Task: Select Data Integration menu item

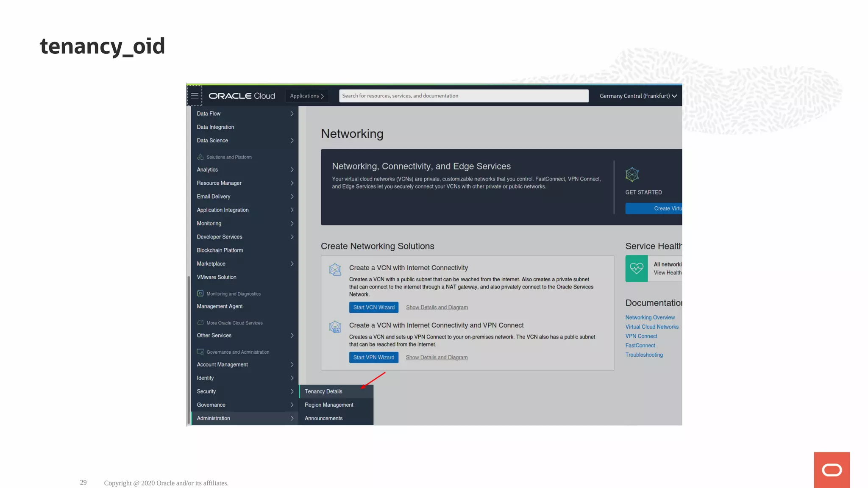Action: [245, 127]
